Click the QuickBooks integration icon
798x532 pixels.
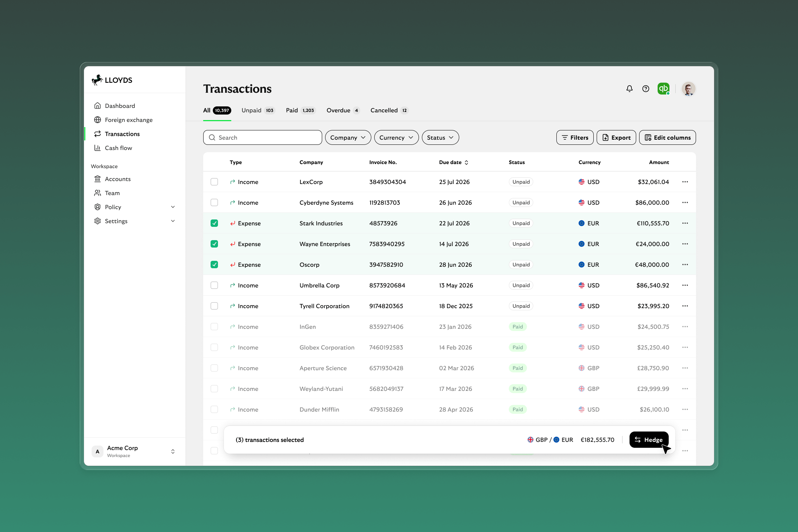click(x=663, y=89)
